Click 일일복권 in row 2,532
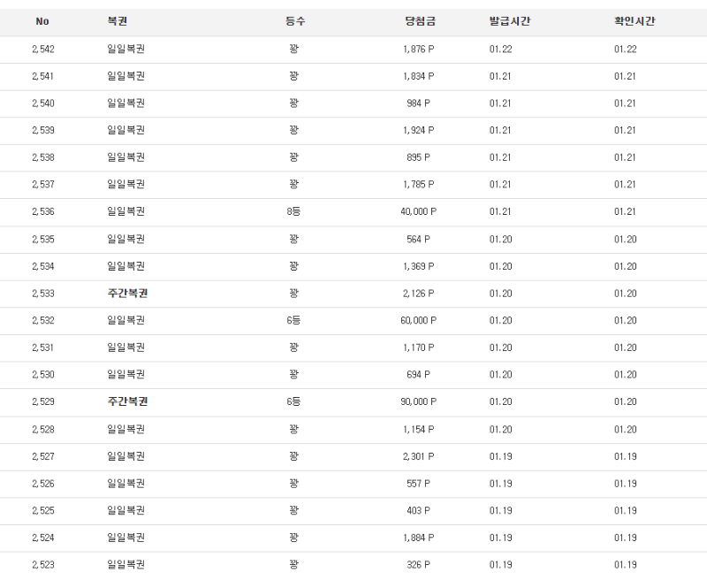Viewport: 707px width, 588px height. click(x=125, y=320)
